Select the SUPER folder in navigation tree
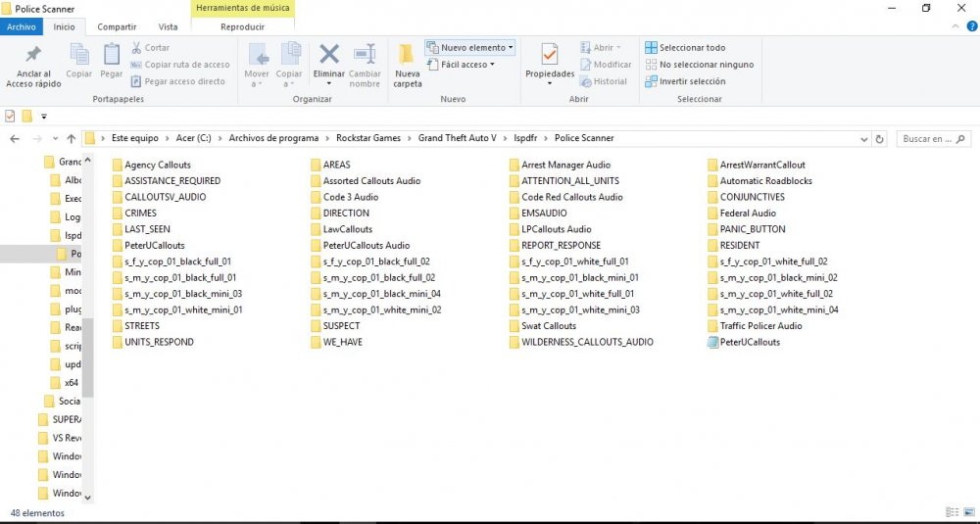980x524 pixels. (60, 420)
